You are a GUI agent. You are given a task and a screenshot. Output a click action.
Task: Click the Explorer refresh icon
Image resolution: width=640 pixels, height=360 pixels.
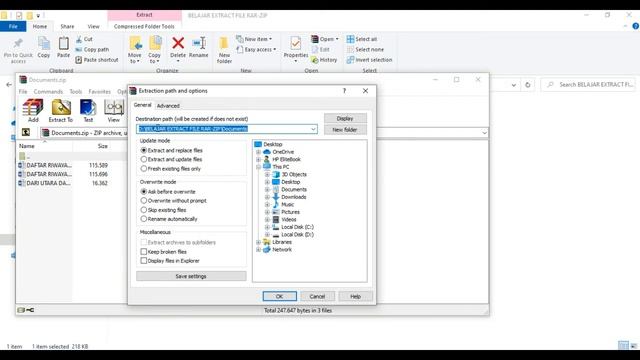click(527, 85)
